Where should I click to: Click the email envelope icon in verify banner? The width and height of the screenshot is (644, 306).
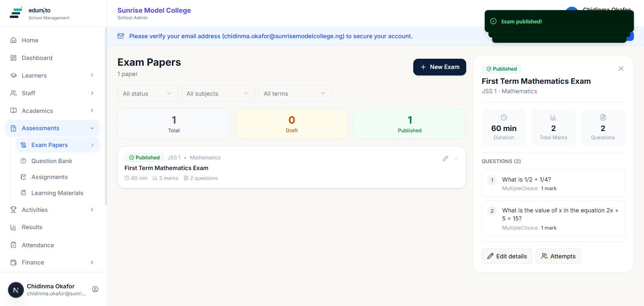[x=121, y=36]
